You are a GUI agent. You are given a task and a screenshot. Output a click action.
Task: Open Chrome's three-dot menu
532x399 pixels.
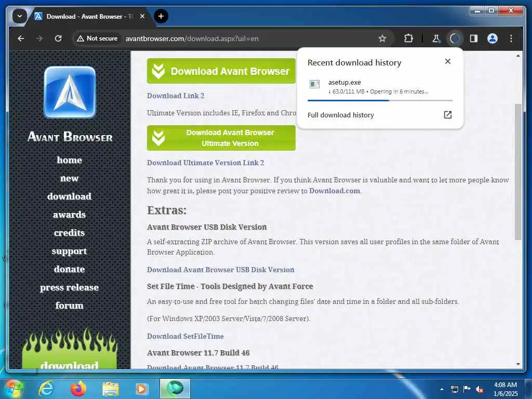coord(511,38)
